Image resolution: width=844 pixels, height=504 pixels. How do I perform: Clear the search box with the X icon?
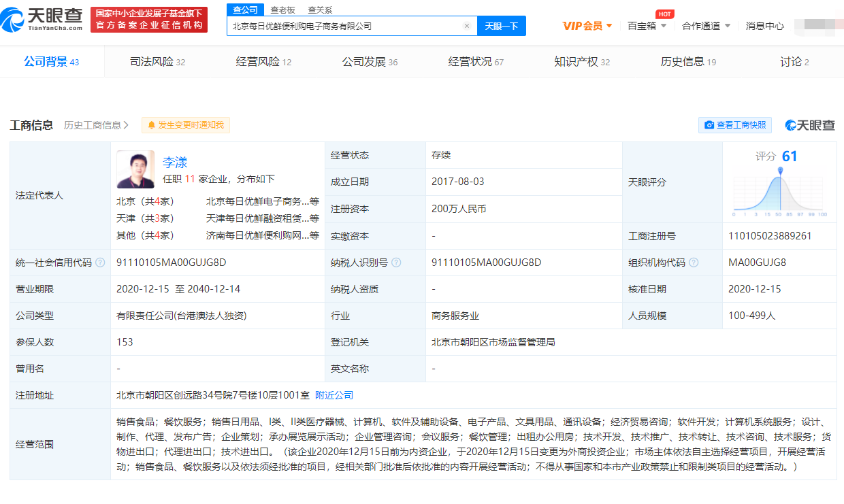[x=467, y=26]
